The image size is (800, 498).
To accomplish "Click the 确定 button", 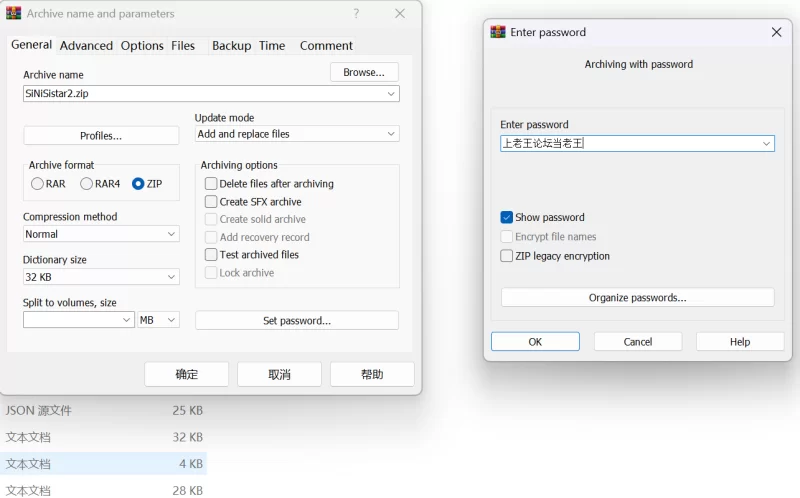I will tap(187, 375).
